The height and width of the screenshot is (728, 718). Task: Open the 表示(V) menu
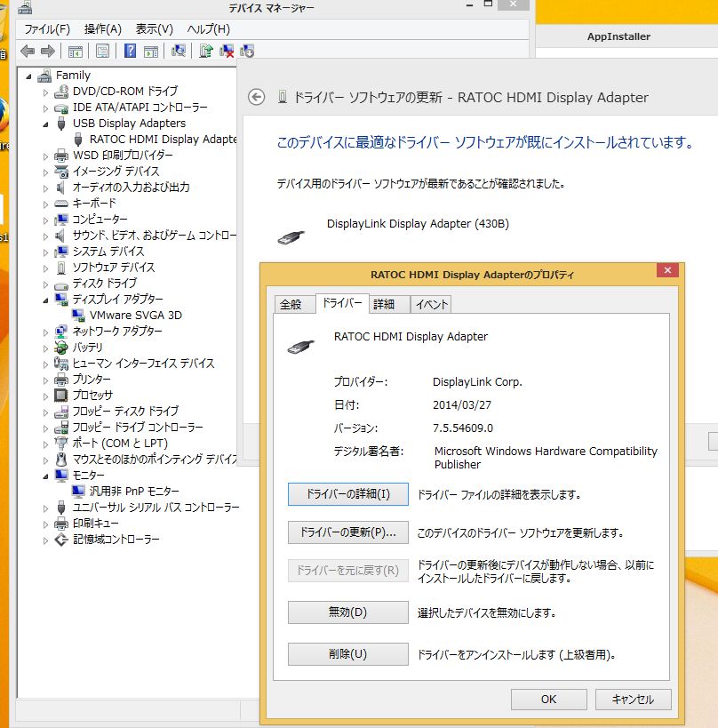tap(154, 29)
